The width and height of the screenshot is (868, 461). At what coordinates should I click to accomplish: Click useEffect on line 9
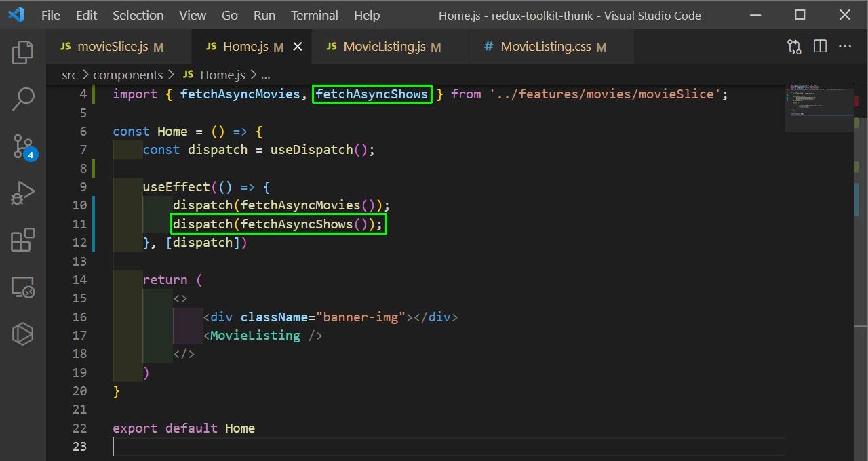pos(176,187)
